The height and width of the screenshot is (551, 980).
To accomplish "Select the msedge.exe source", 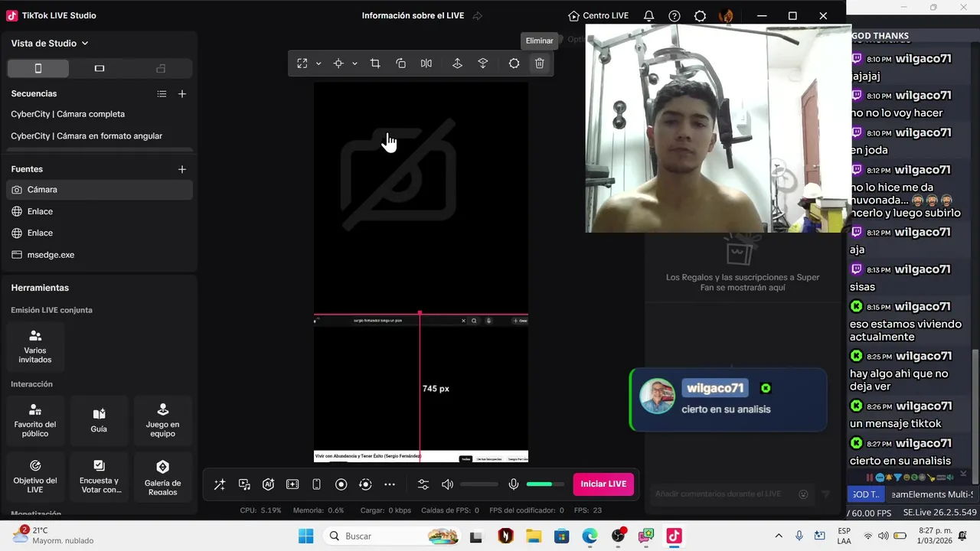I will [99, 255].
